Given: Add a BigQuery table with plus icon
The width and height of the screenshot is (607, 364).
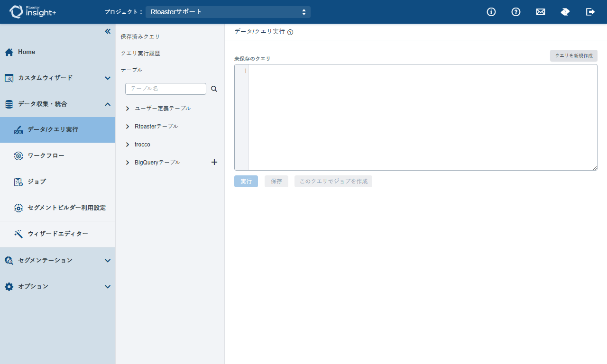Looking at the screenshot, I should click(x=214, y=162).
